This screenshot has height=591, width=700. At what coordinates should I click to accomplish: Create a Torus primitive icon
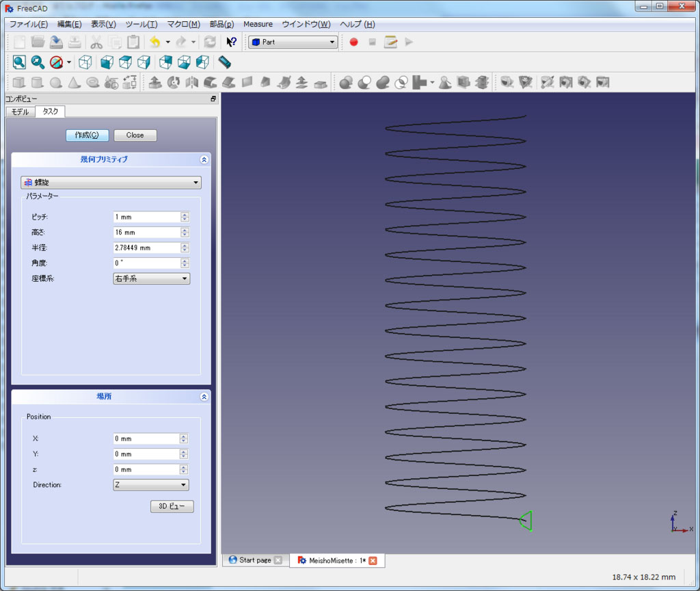[x=93, y=82]
